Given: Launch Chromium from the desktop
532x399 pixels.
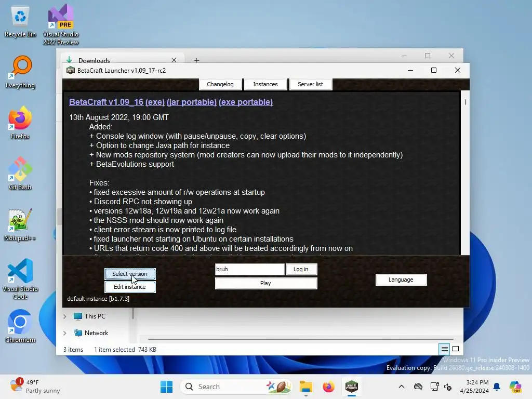Looking at the screenshot, I should click(x=20, y=326).
